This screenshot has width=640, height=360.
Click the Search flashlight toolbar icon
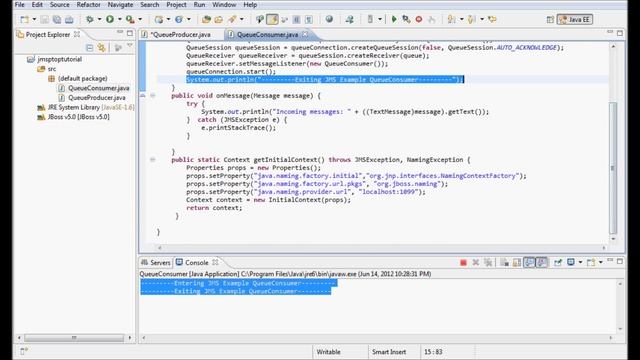pos(232,19)
